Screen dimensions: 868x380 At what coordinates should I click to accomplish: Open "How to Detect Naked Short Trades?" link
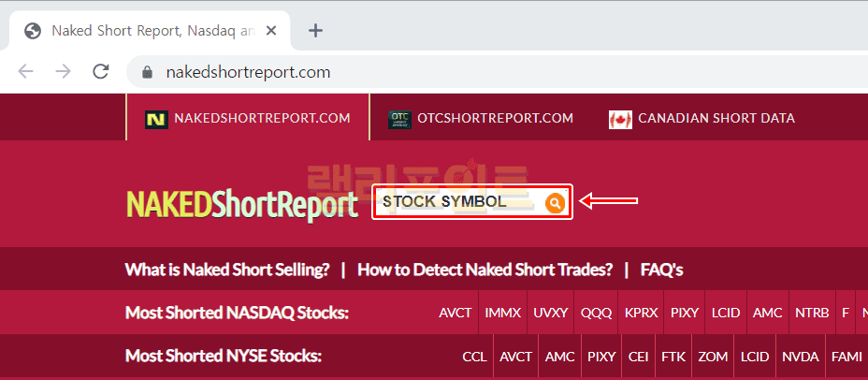(x=485, y=270)
